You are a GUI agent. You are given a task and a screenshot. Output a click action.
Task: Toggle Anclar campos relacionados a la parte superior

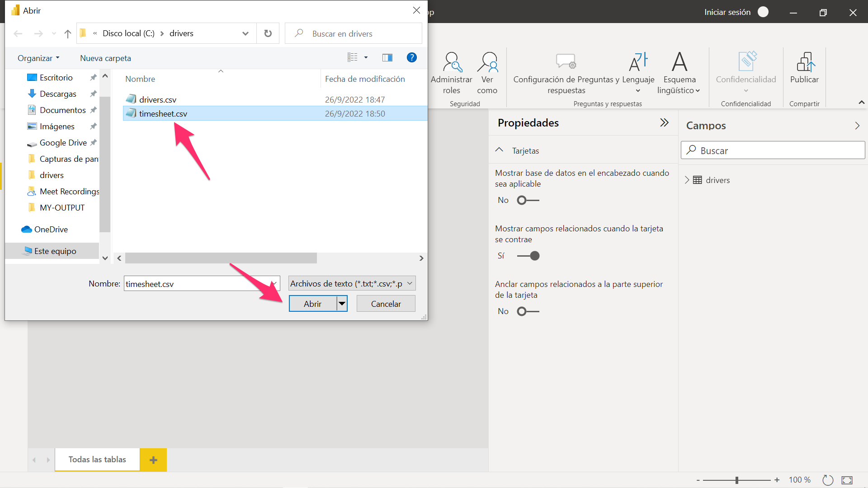coord(528,311)
